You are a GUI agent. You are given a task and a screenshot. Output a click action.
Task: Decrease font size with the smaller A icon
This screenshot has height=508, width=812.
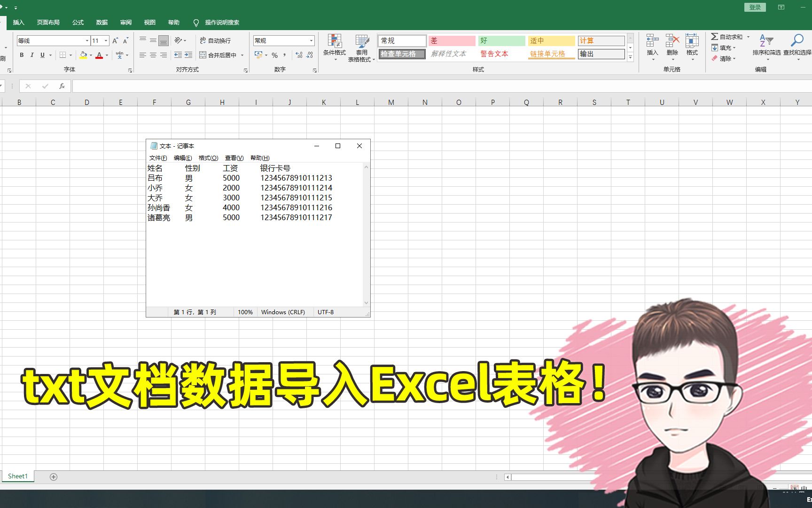tap(125, 41)
